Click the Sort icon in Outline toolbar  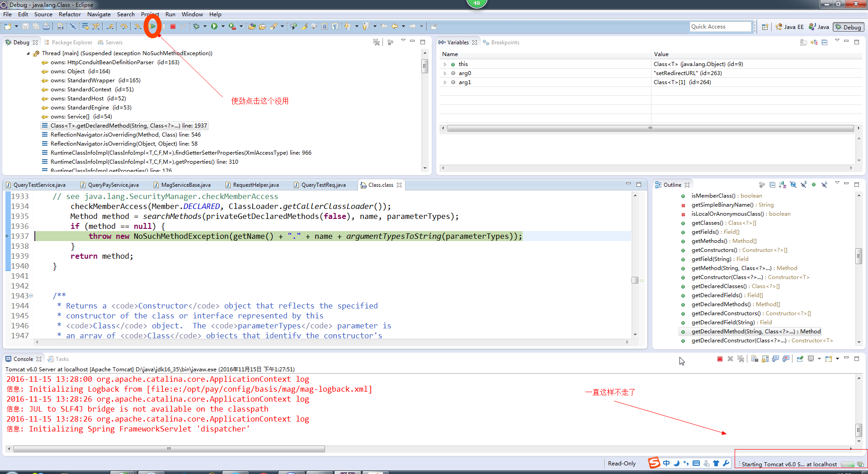[783, 185]
